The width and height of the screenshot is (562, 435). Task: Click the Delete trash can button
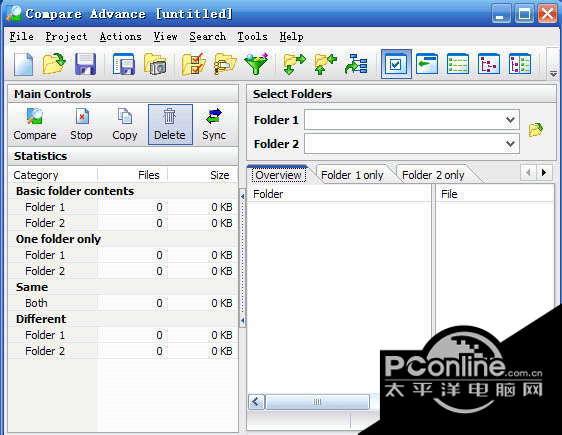(170, 124)
